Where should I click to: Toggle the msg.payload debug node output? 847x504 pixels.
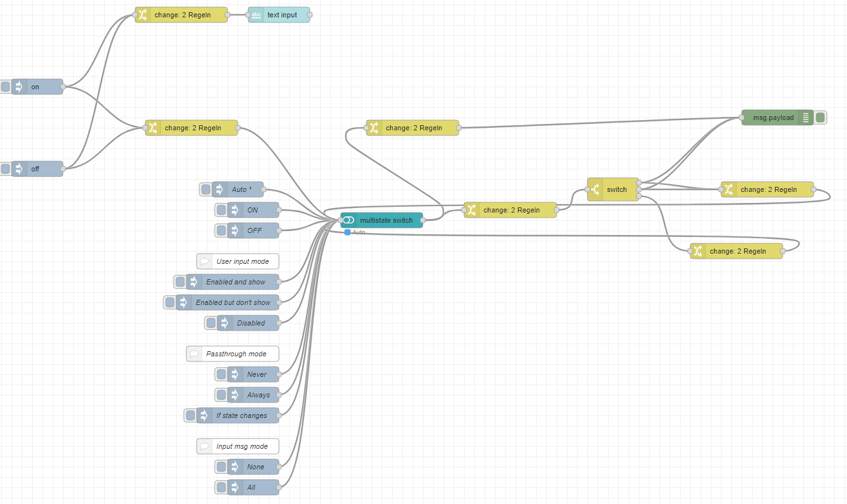[x=820, y=117]
